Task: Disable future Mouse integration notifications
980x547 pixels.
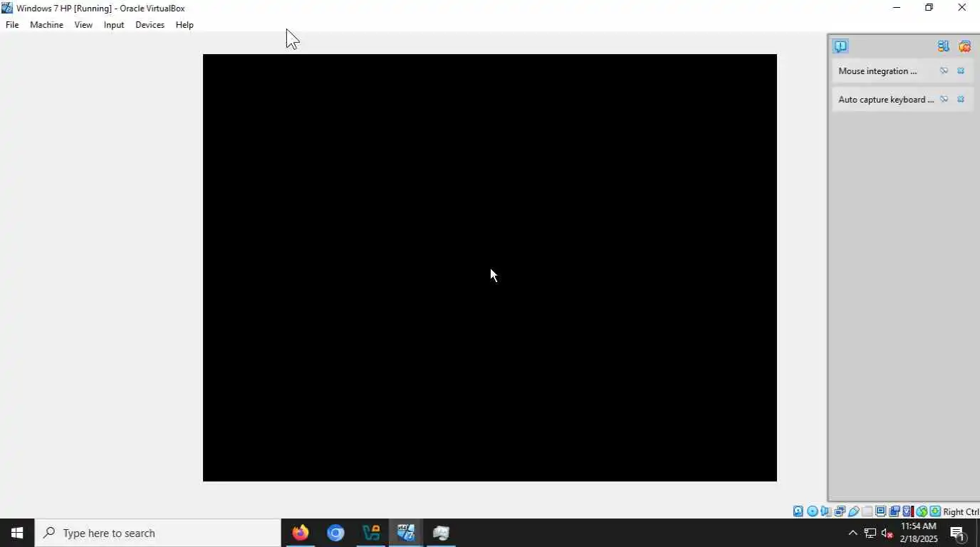Action: 944,71
